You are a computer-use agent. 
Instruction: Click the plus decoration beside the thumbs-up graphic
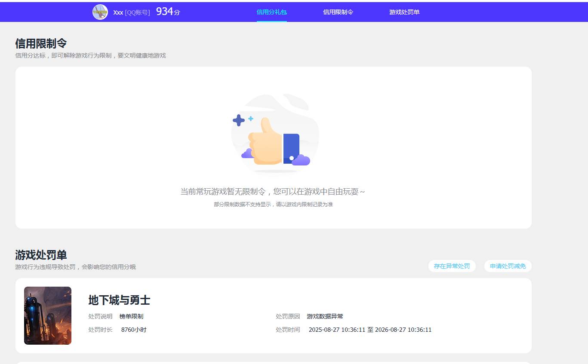238,121
